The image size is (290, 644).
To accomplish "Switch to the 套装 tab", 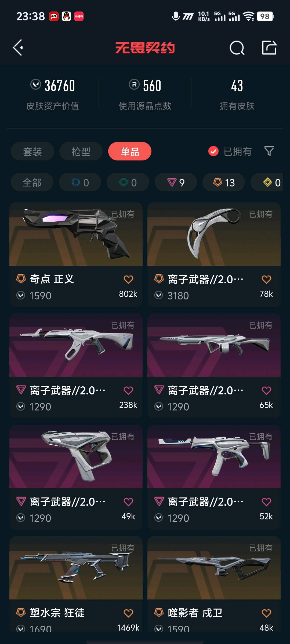I will point(32,151).
